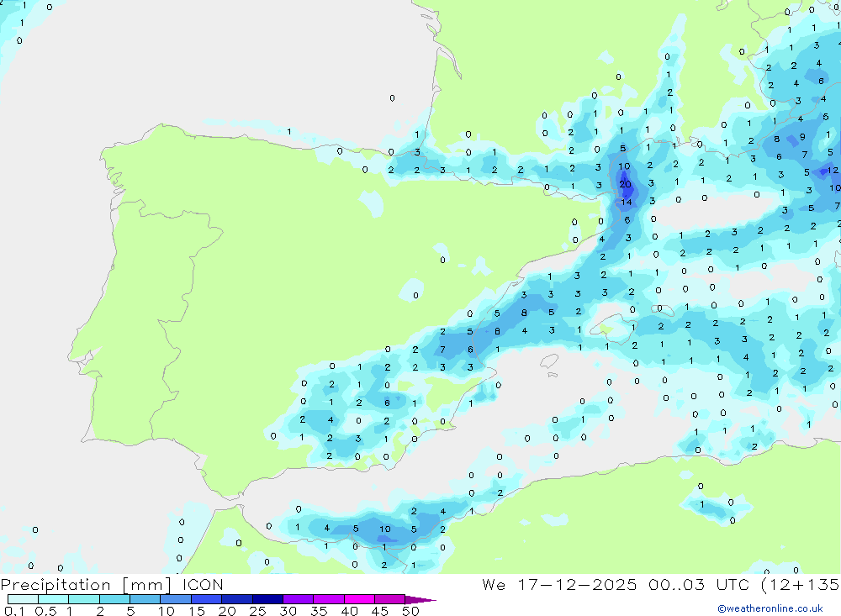Click the 'We 17-12-2025 00..03 UTC' date label

pyautogui.click(x=616, y=584)
